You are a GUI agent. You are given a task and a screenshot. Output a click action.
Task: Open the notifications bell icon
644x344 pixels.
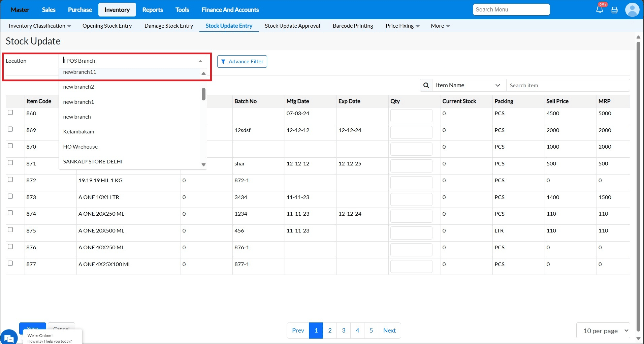click(600, 9)
